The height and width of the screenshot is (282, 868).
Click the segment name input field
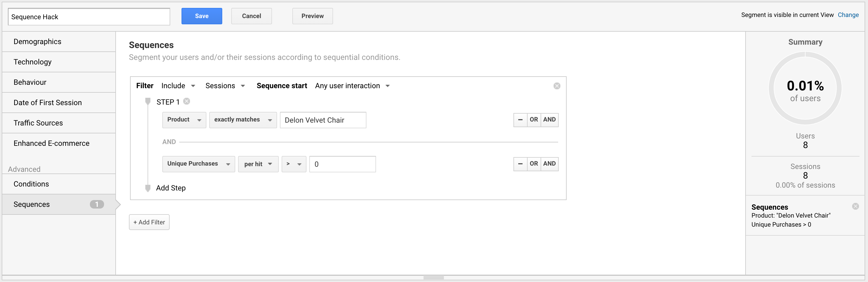[x=89, y=17]
